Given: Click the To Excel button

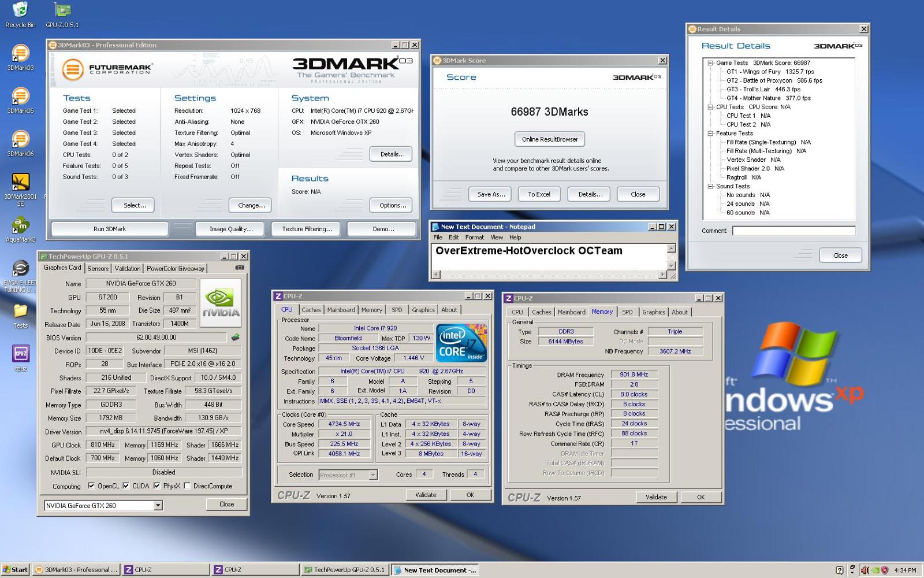Looking at the screenshot, I should [539, 194].
